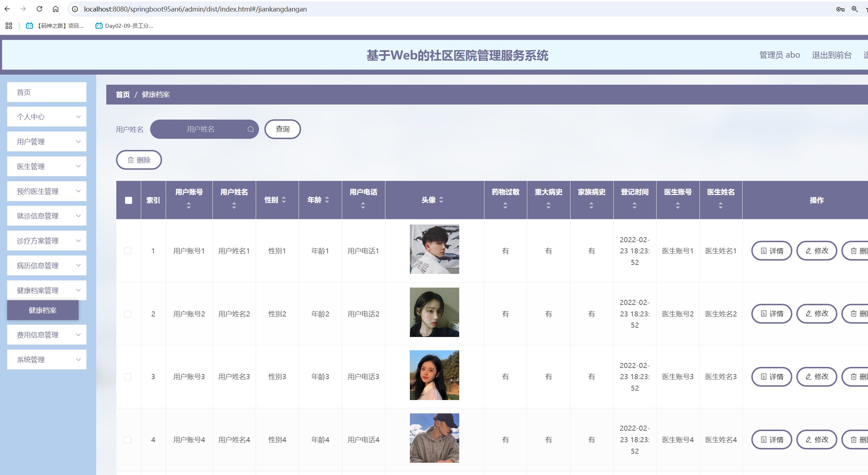Click the avatar photo in row 1
Viewport: 868px width, 475px height.
434,249
